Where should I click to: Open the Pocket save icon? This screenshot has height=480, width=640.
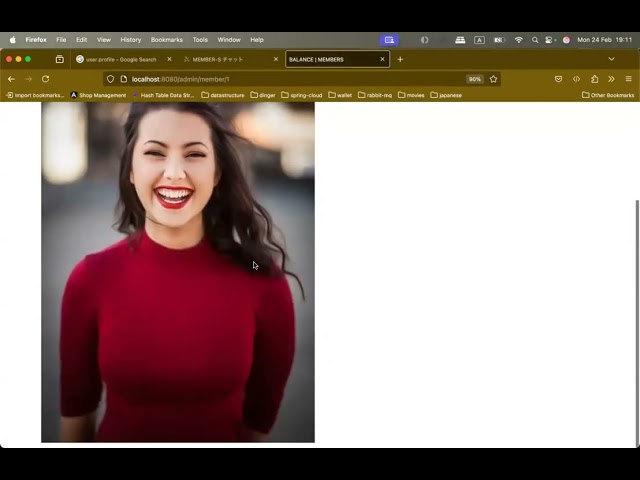[558, 79]
